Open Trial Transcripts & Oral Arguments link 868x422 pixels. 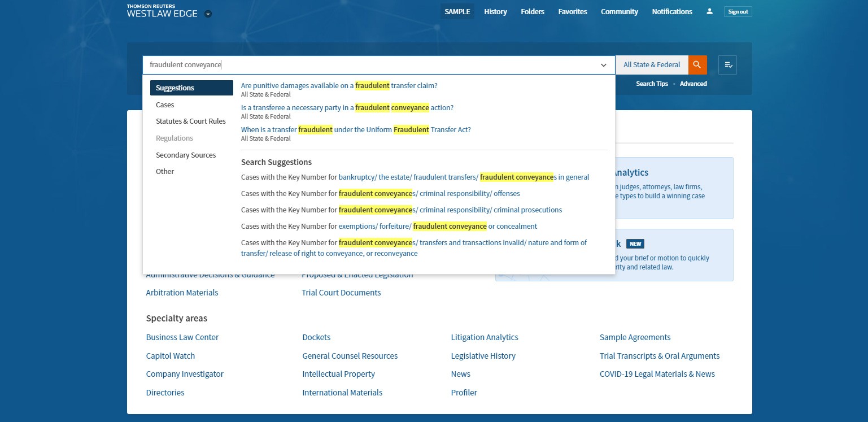[660, 356]
